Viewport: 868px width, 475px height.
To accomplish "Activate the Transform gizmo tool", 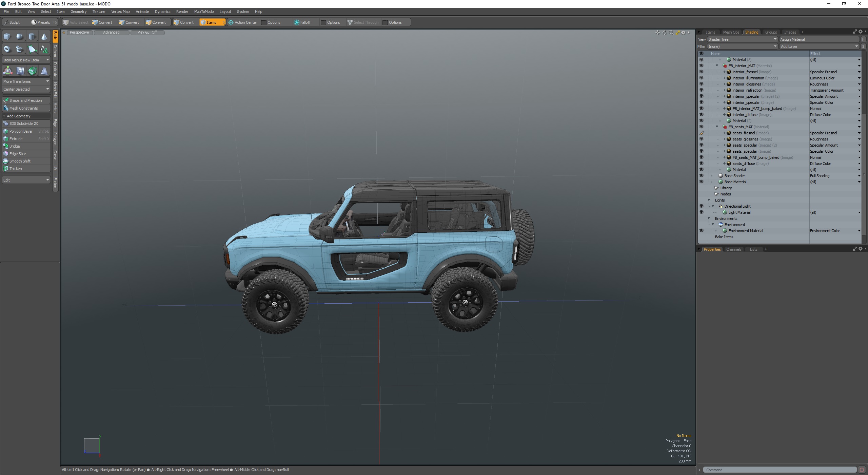I will click(7, 71).
